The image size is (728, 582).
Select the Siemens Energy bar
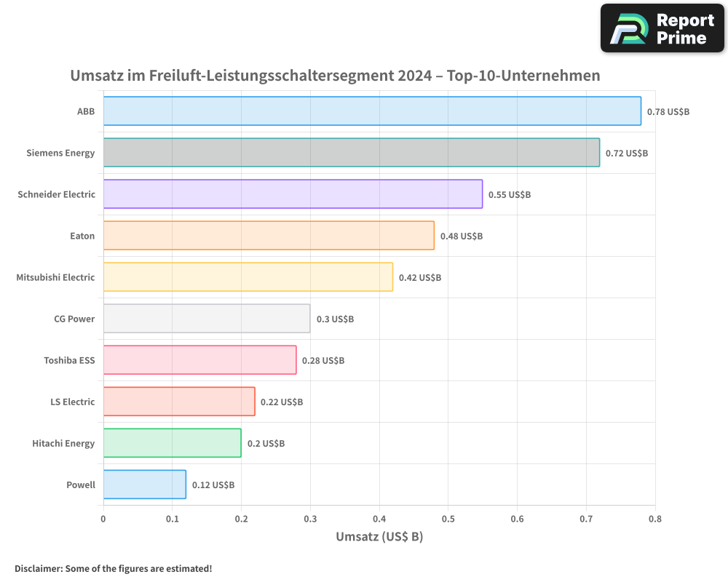pyautogui.click(x=349, y=153)
